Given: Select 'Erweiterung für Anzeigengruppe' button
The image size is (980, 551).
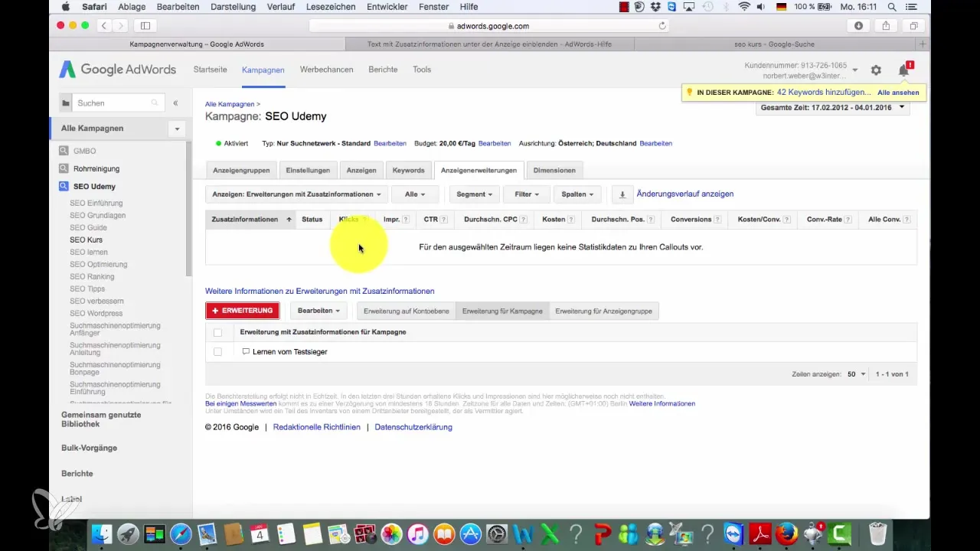Looking at the screenshot, I should (x=604, y=311).
